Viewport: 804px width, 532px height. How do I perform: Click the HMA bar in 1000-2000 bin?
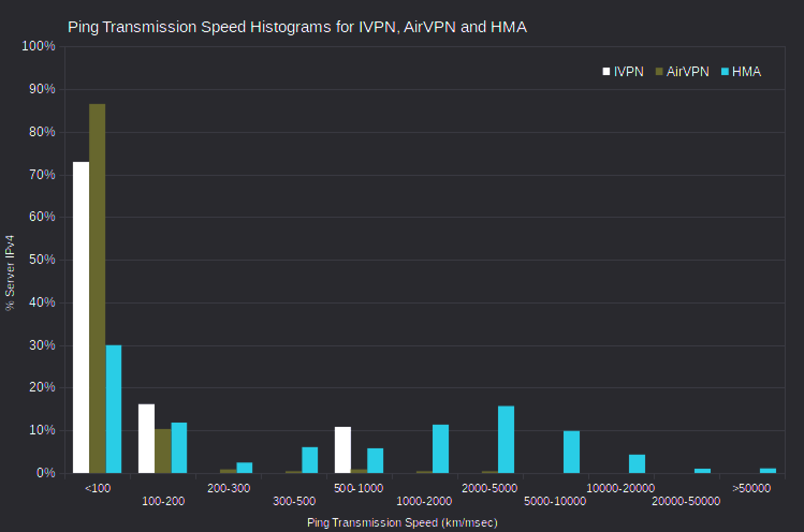(441, 449)
